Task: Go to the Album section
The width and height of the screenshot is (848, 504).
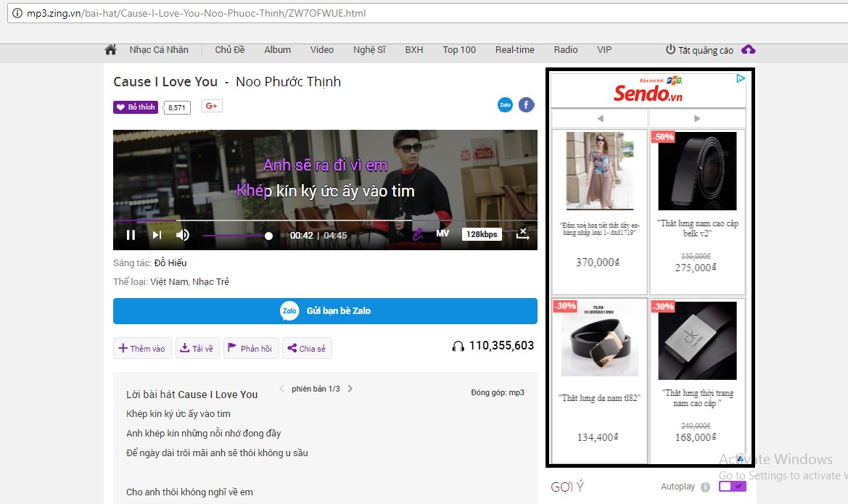Action: (x=277, y=50)
